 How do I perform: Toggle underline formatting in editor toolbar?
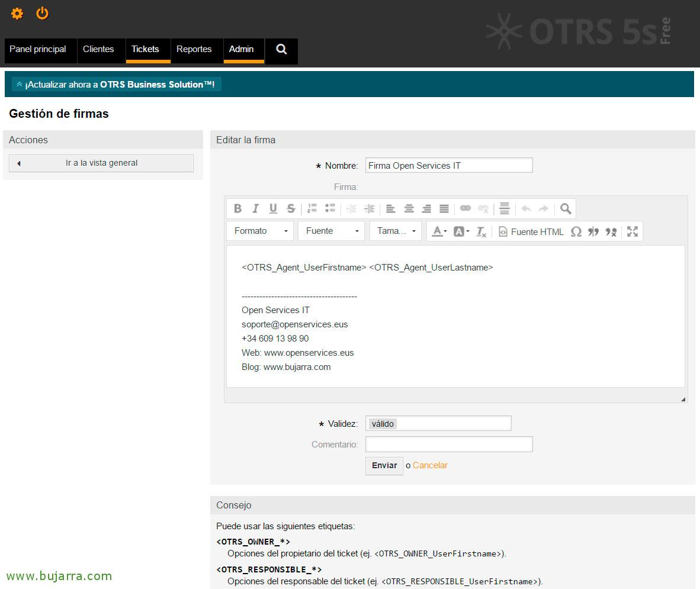click(x=273, y=208)
